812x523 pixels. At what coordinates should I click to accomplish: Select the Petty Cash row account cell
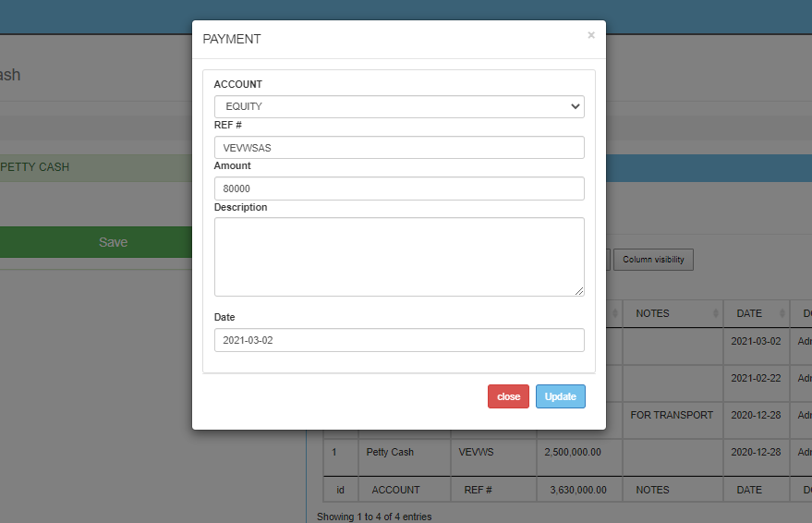tap(390, 453)
